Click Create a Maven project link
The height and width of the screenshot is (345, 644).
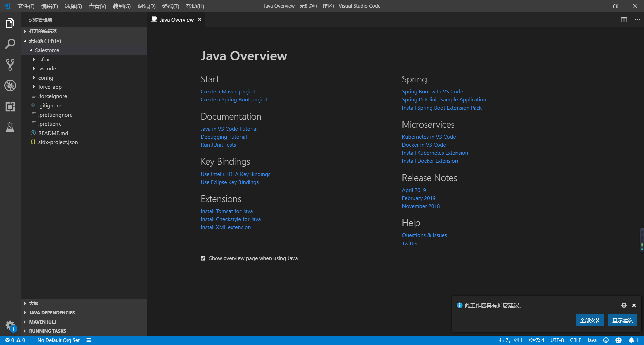tap(230, 92)
